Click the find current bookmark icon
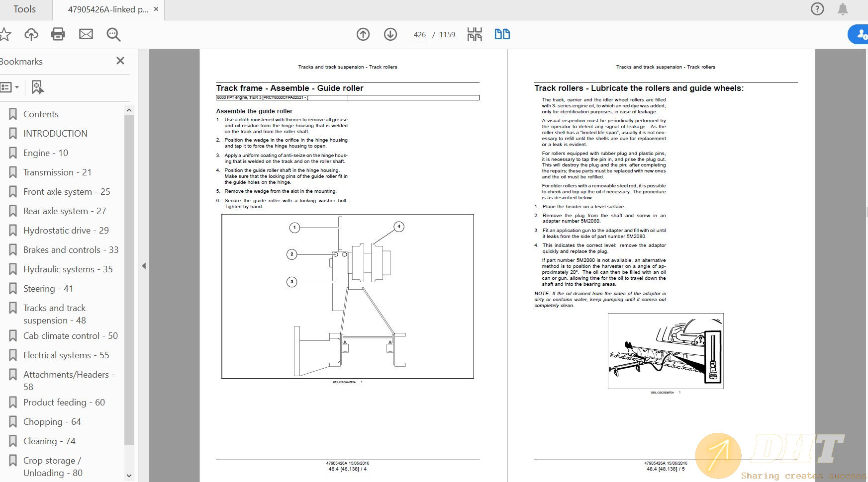This screenshot has height=482, width=868. (x=37, y=87)
